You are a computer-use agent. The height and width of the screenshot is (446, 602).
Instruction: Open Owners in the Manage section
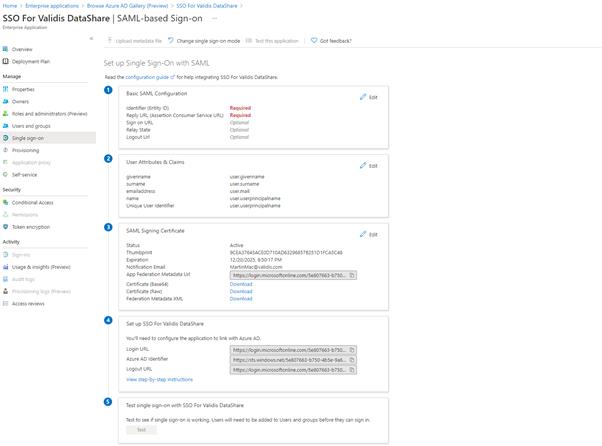pyautogui.click(x=20, y=101)
